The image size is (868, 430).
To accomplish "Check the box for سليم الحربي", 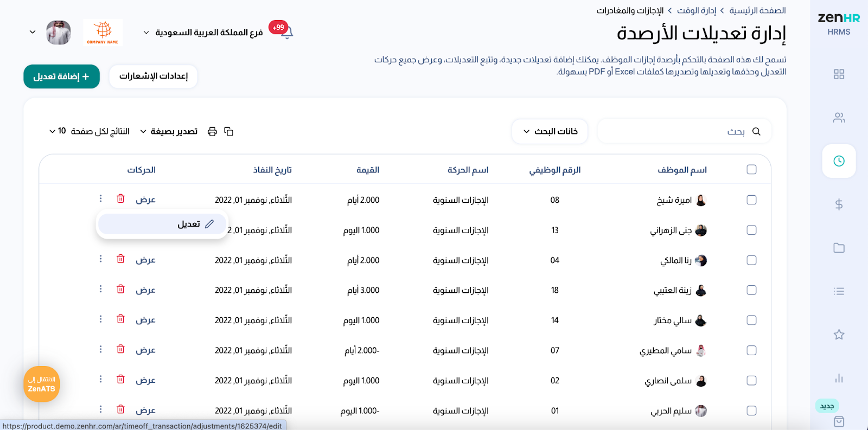I will (751, 410).
